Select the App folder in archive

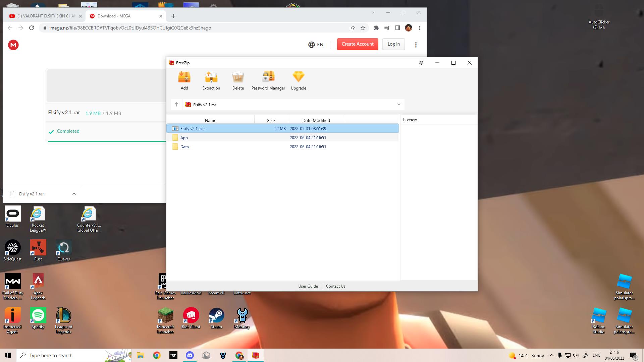point(184,138)
